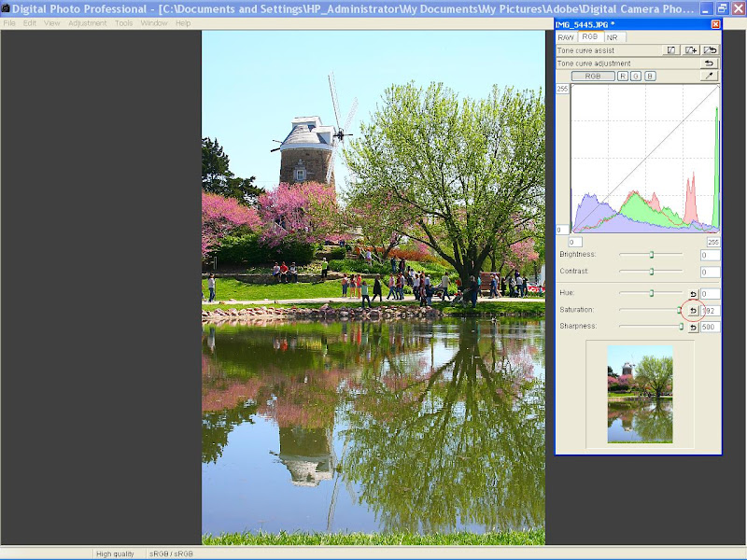Viewport: 747px width, 560px height.
Task: Reset the tone curve assist setting
Action: click(x=711, y=50)
